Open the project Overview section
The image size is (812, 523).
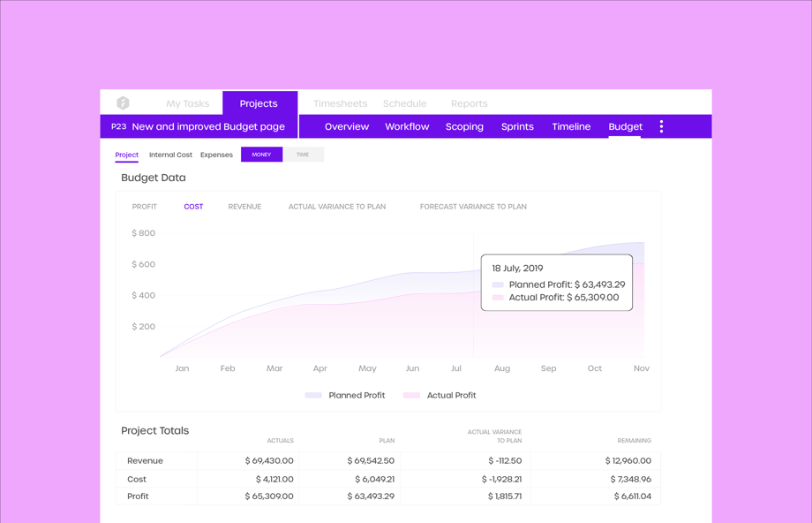click(x=347, y=126)
